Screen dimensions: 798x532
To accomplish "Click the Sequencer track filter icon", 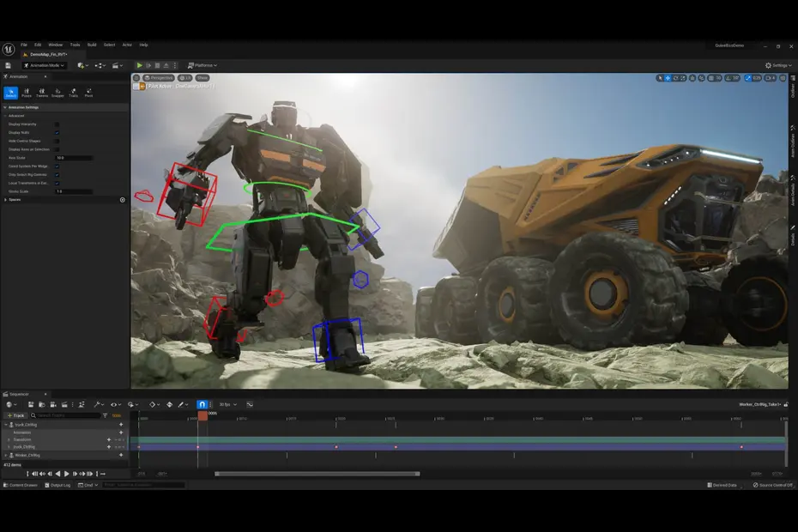I will point(105,415).
